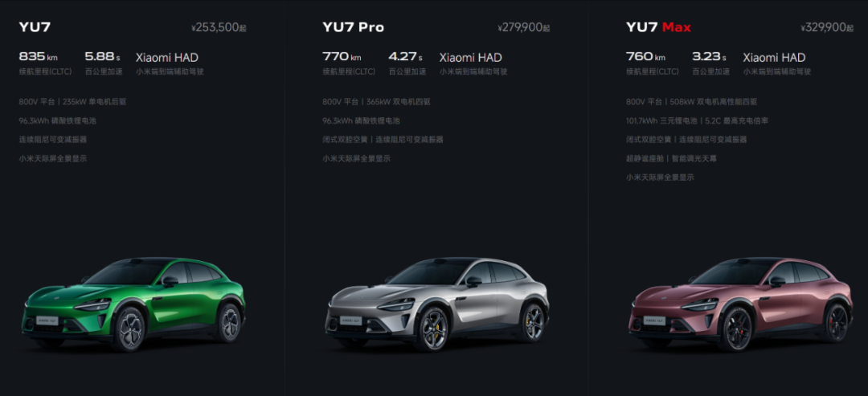Click Xiaomi HAD label under YU7 Max

pos(774,58)
